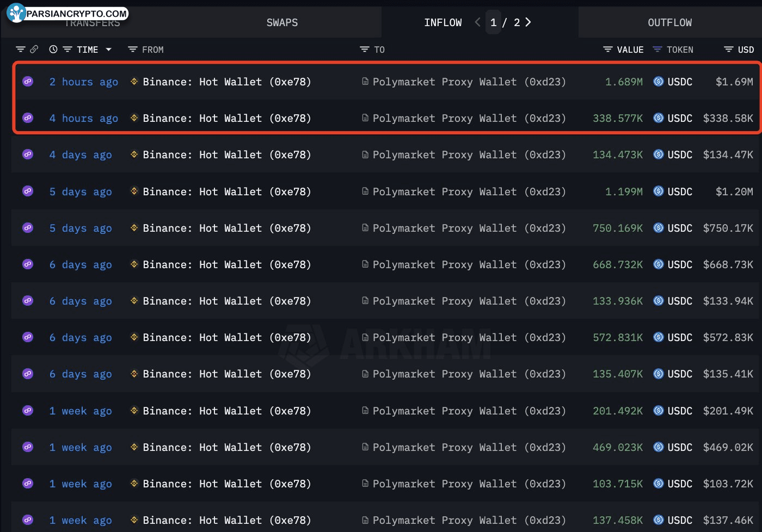Open the INFLOW tab
Viewport: 762px width, 532px height.
click(x=443, y=22)
